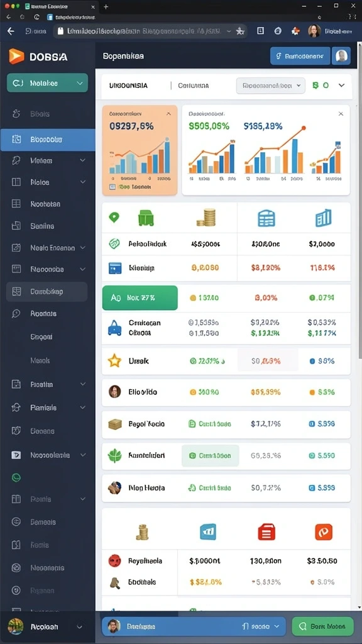The width and height of the screenshot is (362, 644).
Task: Click the blue Rantocenane button in header
Action: click(300, 56)
